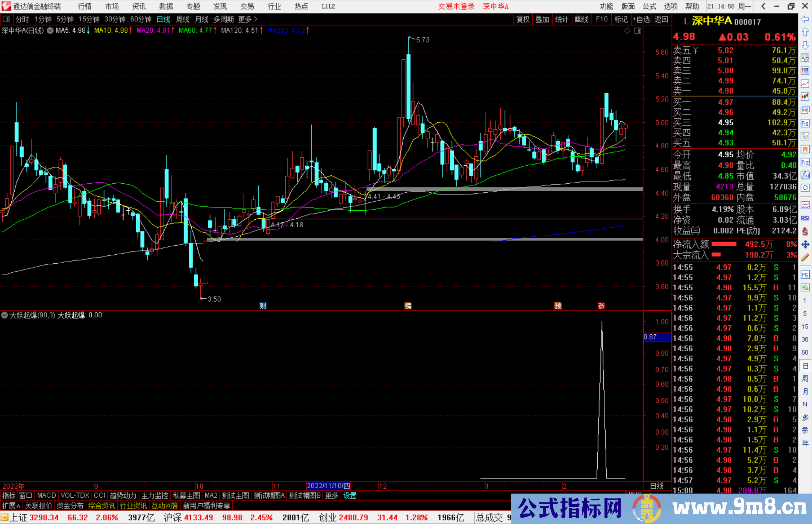Open the candlestick chart icon in sidebar
This screenshot has height=524, width=812.
[x=805, y=97]
